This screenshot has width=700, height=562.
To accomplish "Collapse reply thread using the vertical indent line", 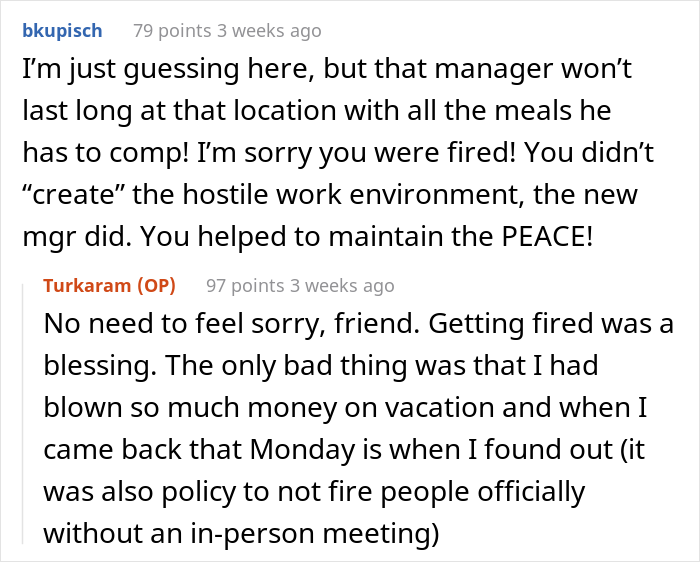I will (x=23, y=414).
